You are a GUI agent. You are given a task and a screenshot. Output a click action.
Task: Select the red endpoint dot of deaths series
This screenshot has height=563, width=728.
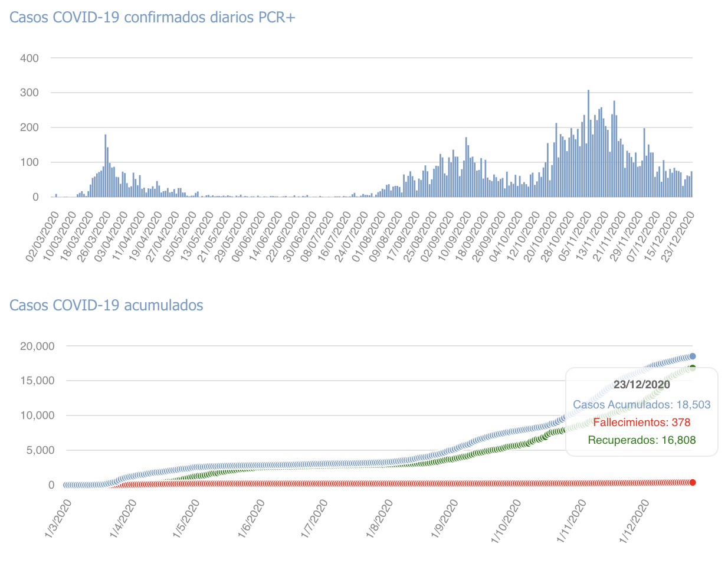tap(693, 482)
